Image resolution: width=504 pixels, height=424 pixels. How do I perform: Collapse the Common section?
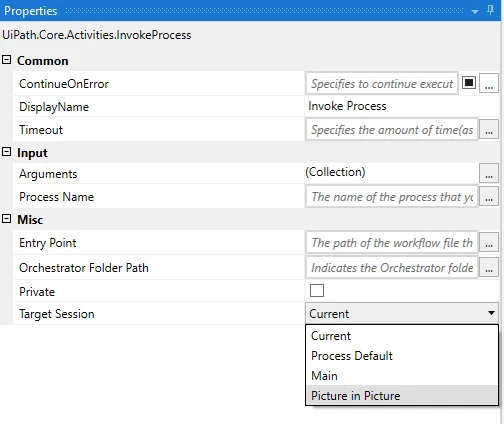(x=6, y=60)
